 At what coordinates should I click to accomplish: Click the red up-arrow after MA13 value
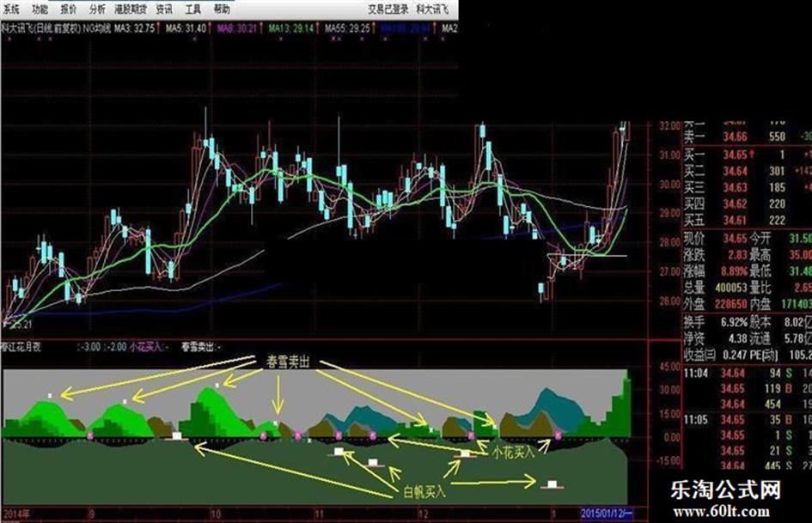(x=317, y=28)
